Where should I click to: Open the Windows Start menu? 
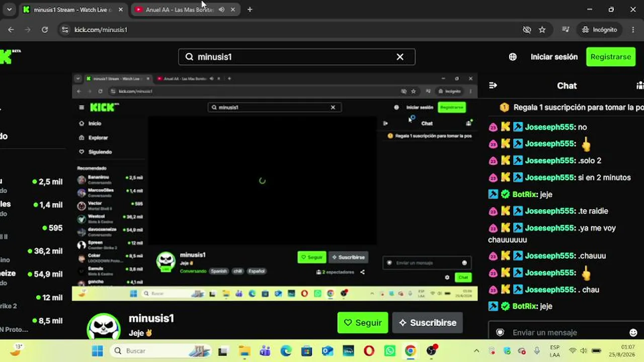pos(98,350)
